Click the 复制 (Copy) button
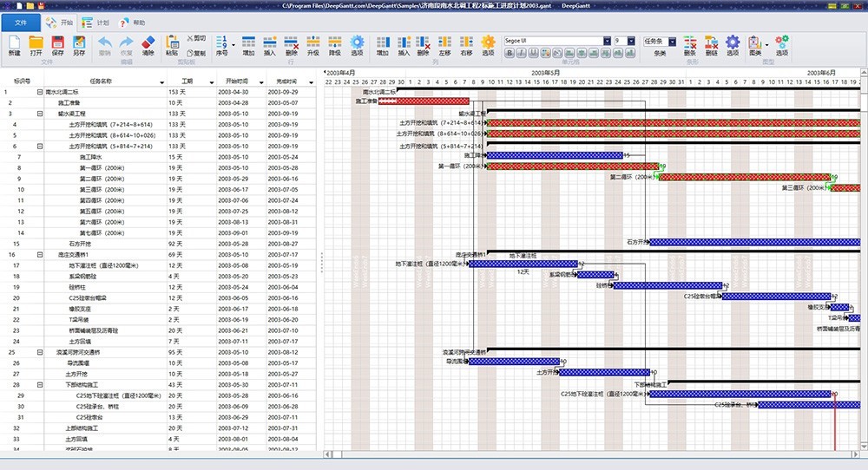 click(x=196, y=52)
